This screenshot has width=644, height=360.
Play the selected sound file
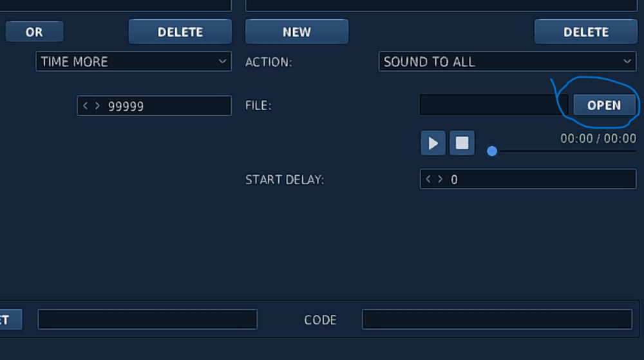coord(433,143)
